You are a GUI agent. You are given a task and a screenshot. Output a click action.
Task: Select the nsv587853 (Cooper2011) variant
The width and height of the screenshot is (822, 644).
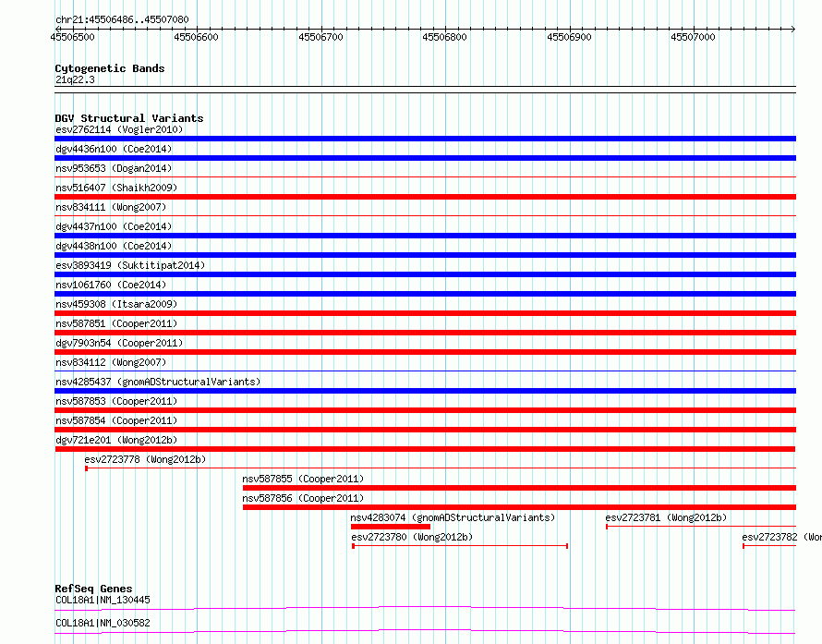[x=116, y=401]
